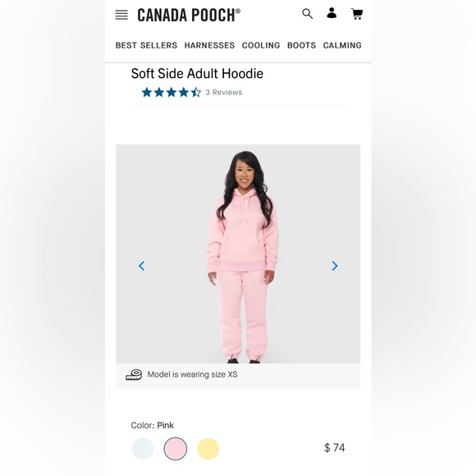The width and height of the screenshot is (476, 476).
Task: Open the 3 Reviews link
Action: pos(224,92)
